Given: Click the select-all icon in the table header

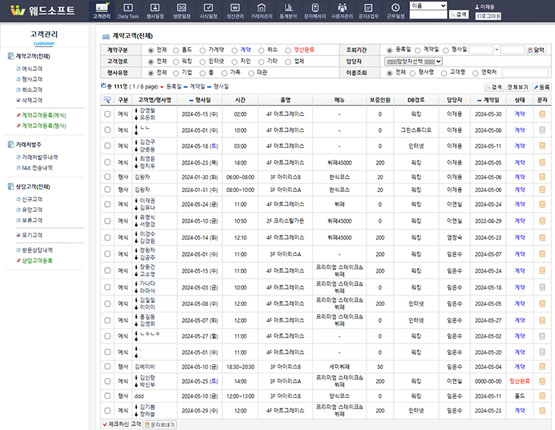Looking at the screenshot, I should tap(107, 100).
